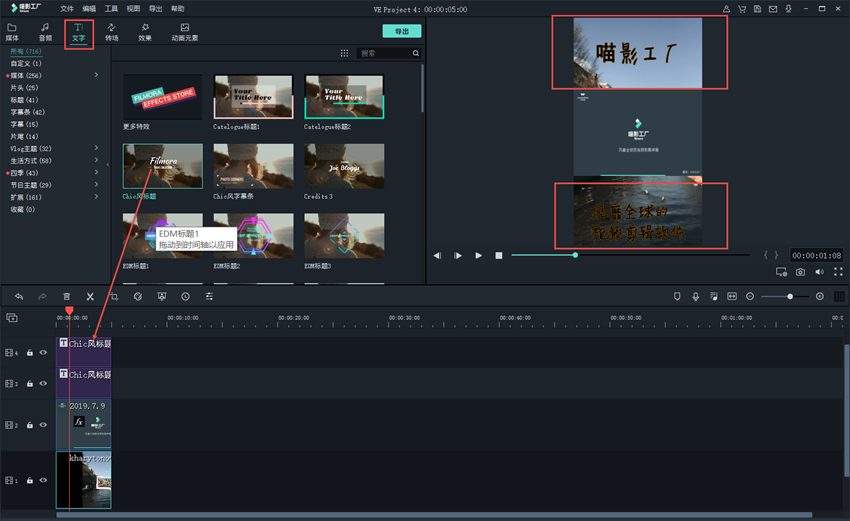850x521 pixels.
Task: Click the undo arrow in timeline toolbar
Action: click(x=19, y=296)
